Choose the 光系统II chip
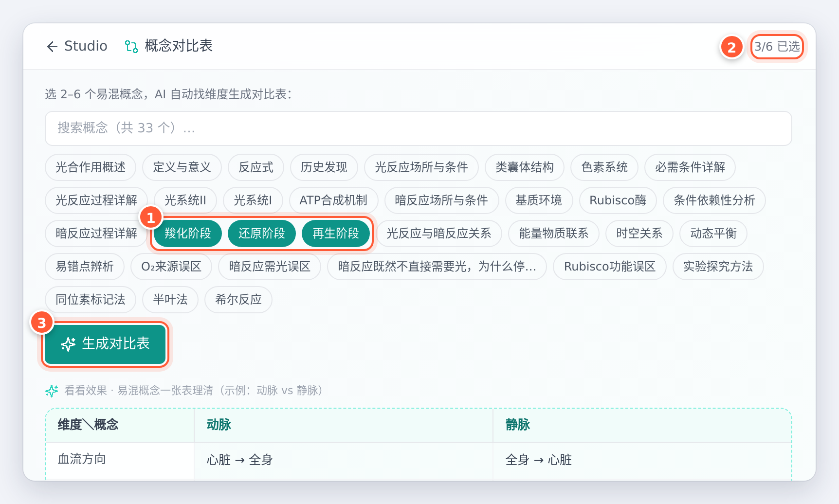The image size is (839, 504). (185, 200)
